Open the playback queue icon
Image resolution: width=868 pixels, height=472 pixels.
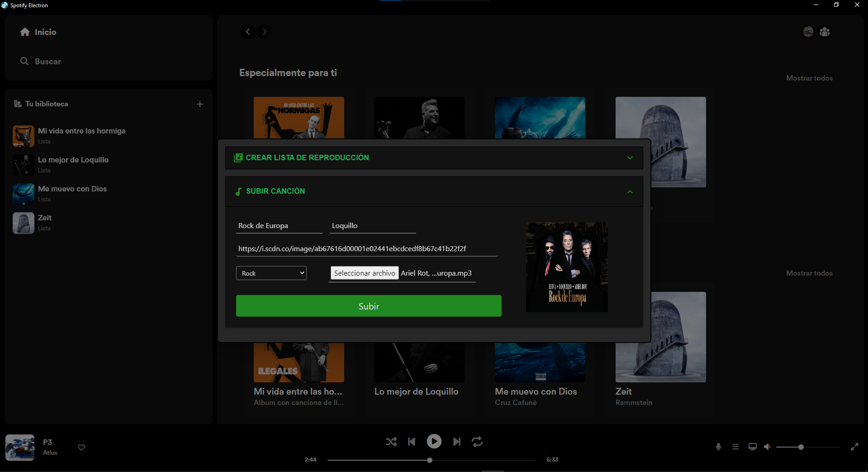(735, 447)
